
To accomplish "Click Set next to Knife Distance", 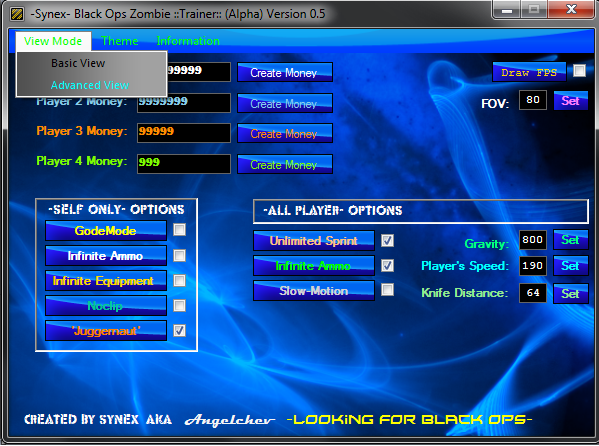I will pos(571,294).
